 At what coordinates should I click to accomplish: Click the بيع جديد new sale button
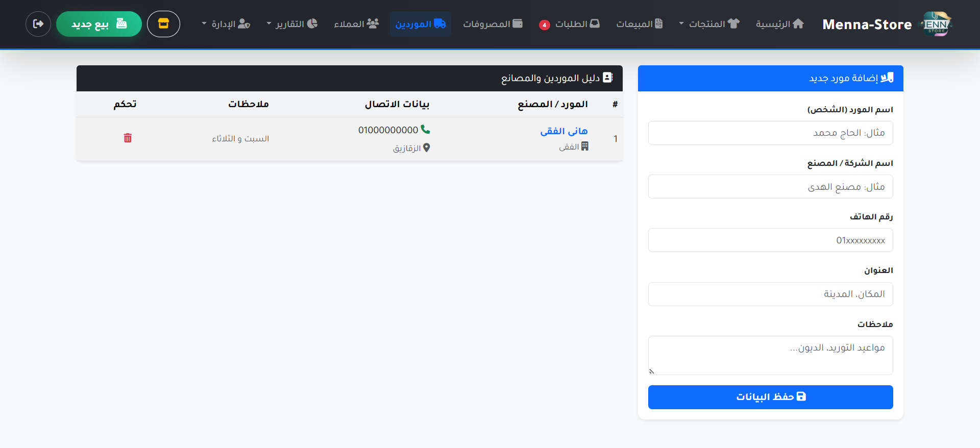click(99, 24)
